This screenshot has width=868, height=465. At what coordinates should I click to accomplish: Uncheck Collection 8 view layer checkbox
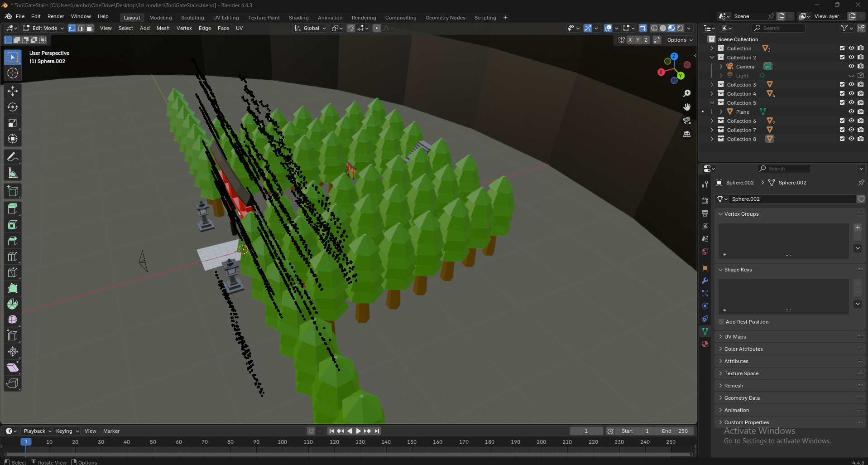tap(842, 139)
